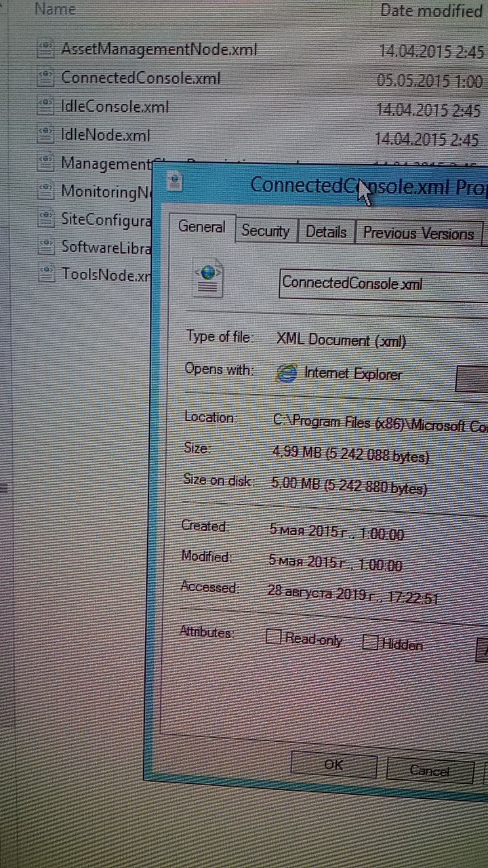
Task: Sort by the Date modified column header
Action: (x=431, y=10)
